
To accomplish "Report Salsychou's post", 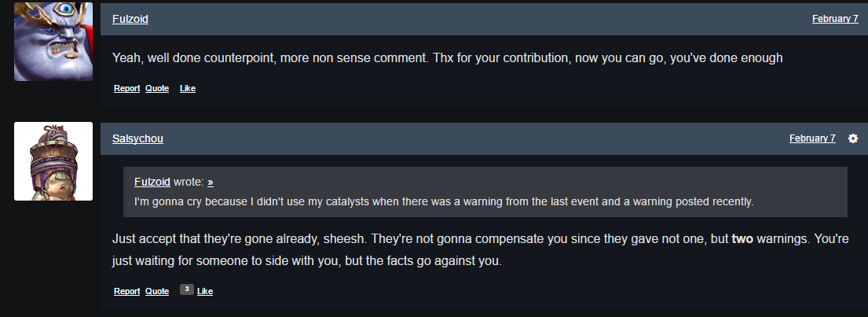I will [126, 291].
